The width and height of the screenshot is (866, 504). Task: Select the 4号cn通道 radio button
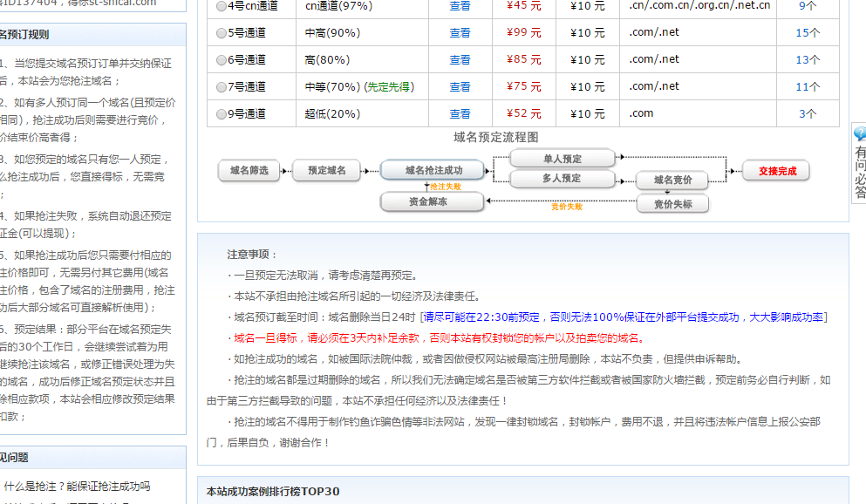(x=221, y=6)
